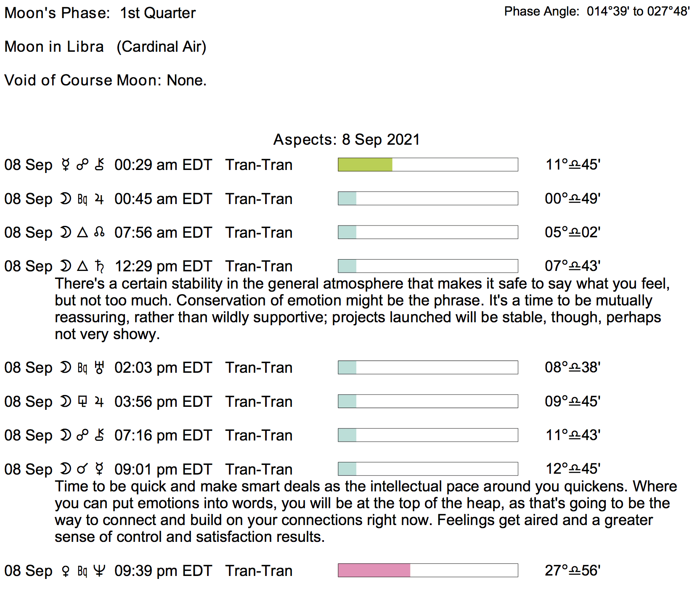Screen dimensions: 700x589
Task: Click the Neptune glyph in the 09:39 pm aspect
Action: [99, 571]
